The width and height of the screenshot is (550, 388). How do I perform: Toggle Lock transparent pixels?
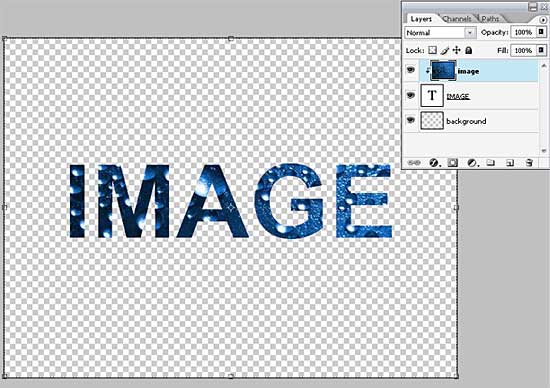click(x=432, y=51)
